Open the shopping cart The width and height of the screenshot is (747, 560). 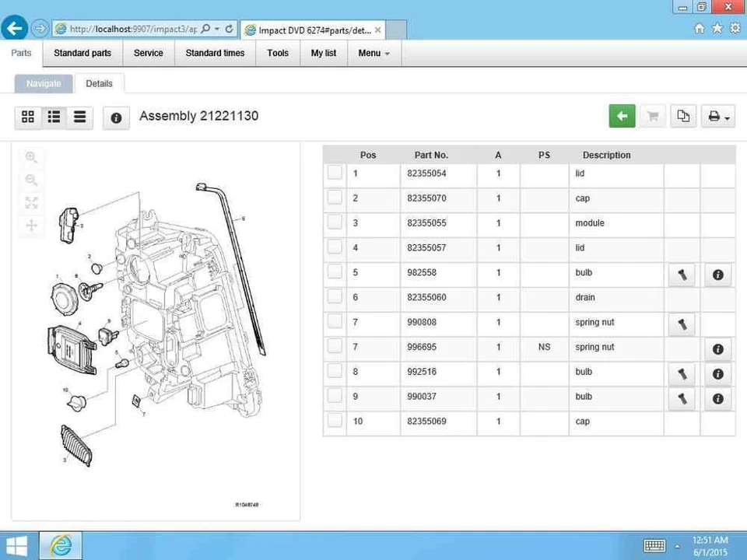pos(652,115)
